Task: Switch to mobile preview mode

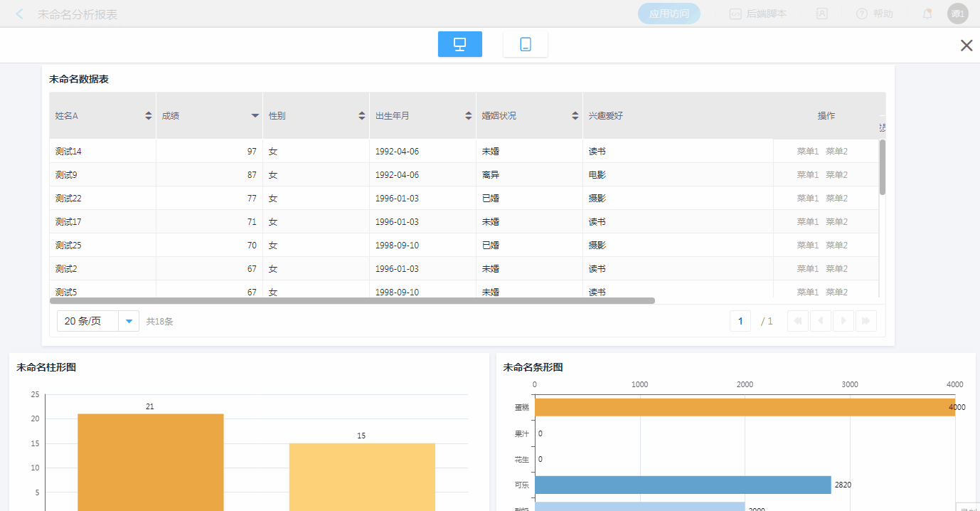Action: tap(525, 44)
